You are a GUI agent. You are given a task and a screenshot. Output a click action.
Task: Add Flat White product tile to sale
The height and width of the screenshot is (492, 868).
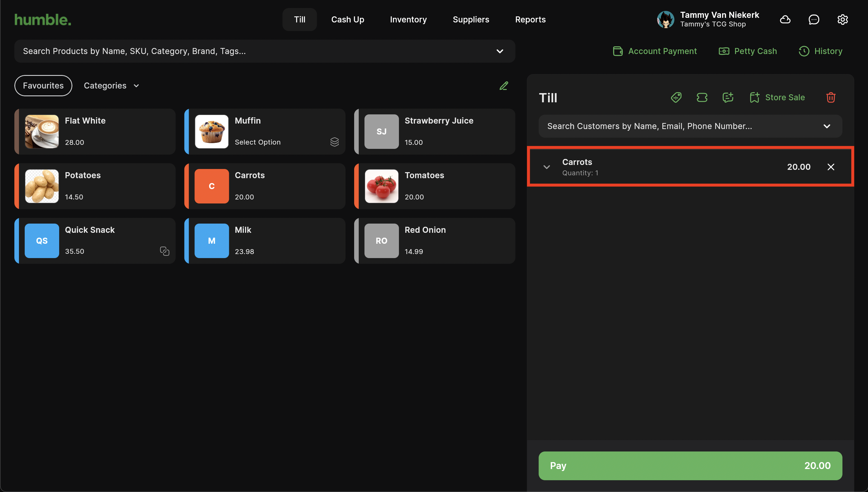point(95,132)
